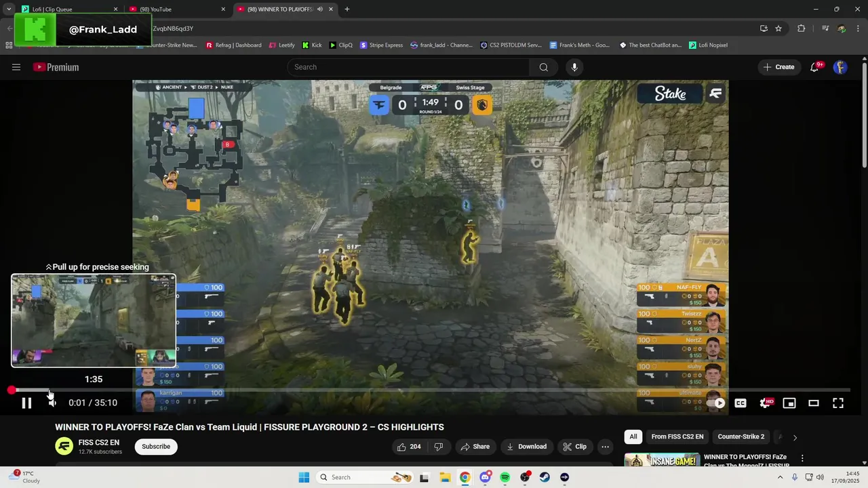Show more filter chips with the right chevron
This screenshot has width=868, height=488.
[795, 437]
